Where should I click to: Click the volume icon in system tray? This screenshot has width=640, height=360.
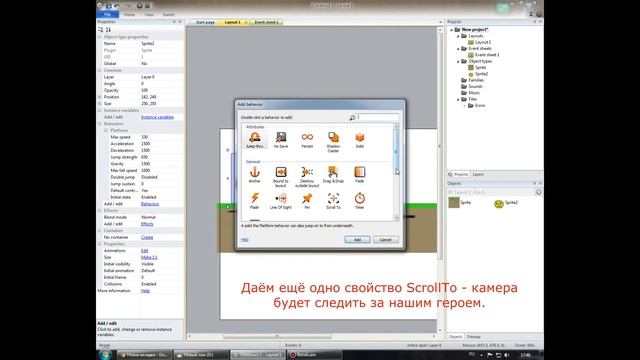[506, 355]
